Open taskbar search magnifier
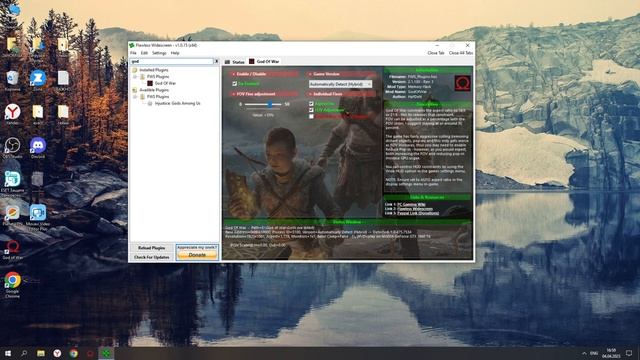This screenshot has width=640, height=360. tap(24, 353)
